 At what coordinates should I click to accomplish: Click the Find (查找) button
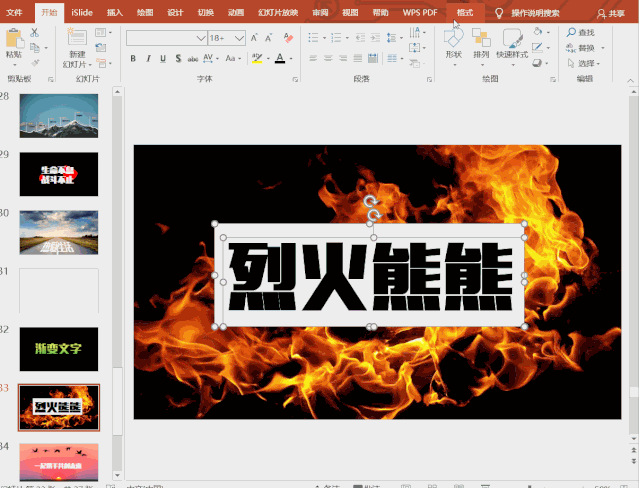point(581,32)
